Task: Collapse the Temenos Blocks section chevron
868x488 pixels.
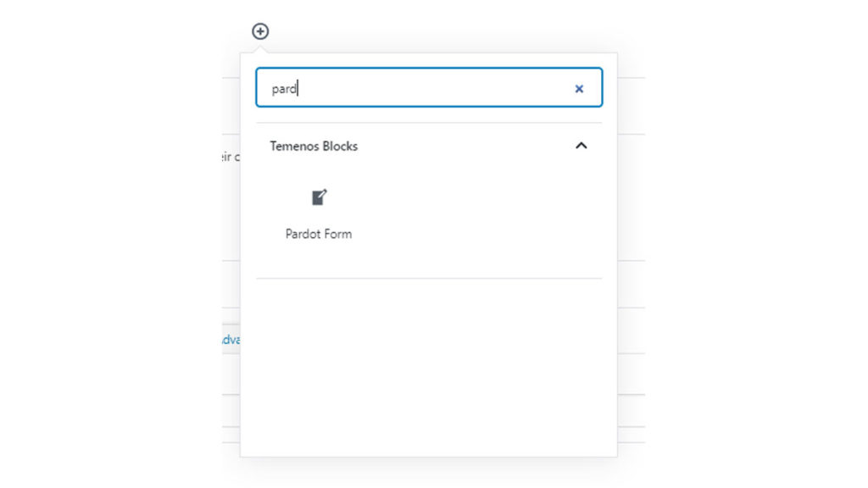Action: click(581, 146)
